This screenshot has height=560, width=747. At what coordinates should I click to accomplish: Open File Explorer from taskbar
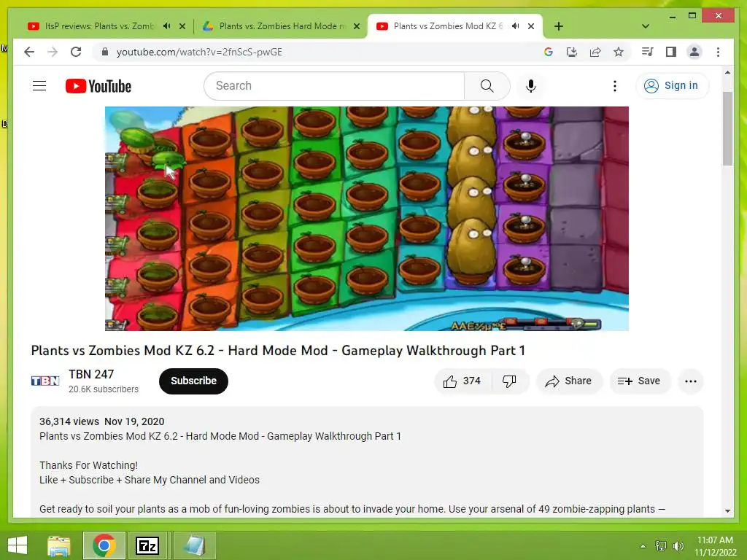(59, 545)
